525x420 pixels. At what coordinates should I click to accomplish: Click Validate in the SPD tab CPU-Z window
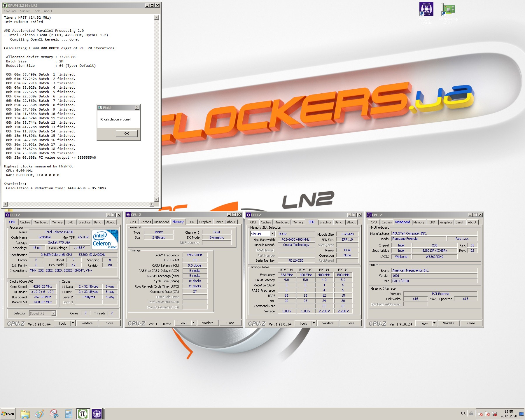pos(328,323)
